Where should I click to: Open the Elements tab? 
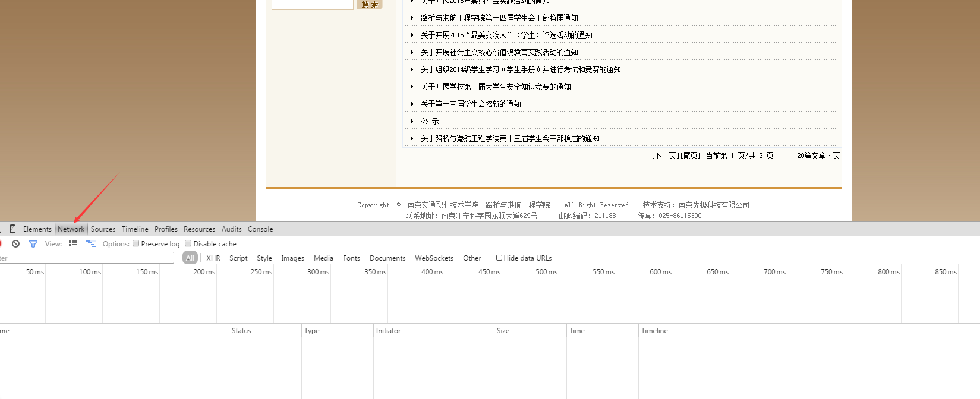(37, 229)
